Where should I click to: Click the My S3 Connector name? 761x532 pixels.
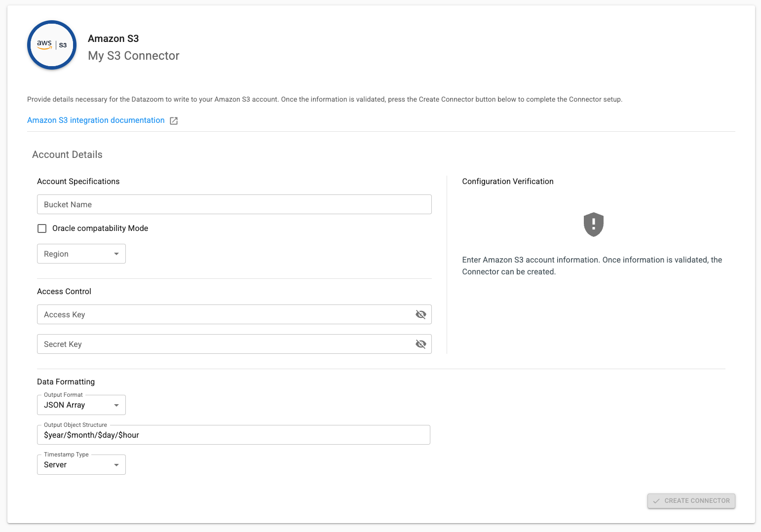click(133, 56)
